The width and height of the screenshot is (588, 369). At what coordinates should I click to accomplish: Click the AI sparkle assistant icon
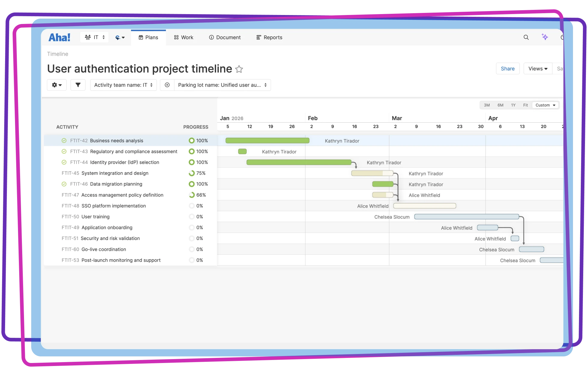545,37
